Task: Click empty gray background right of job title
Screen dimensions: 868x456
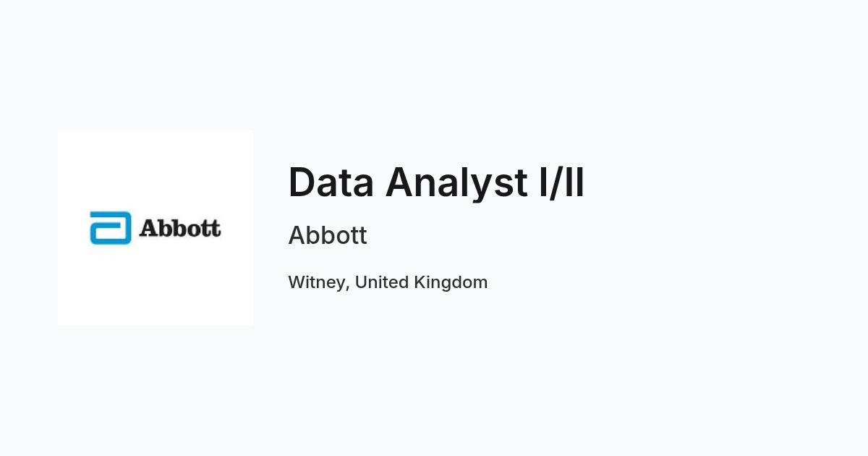Action: [x=723, y=182]
